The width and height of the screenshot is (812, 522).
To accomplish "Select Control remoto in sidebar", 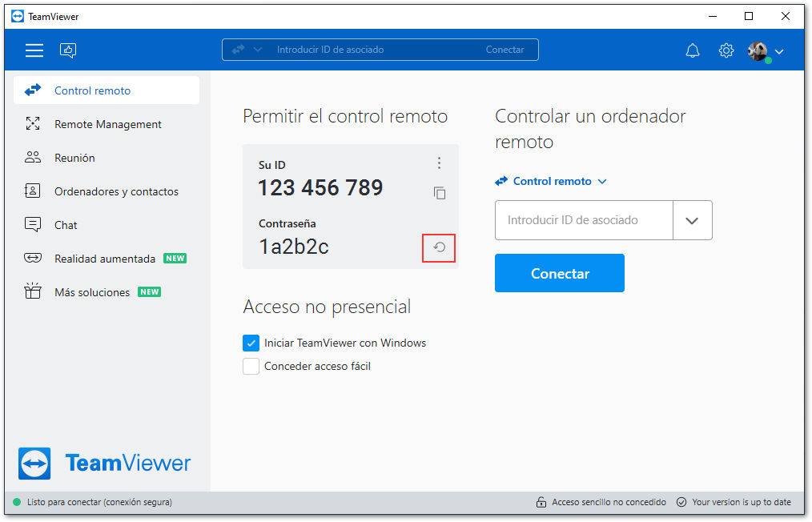I will tap(107, 90).
